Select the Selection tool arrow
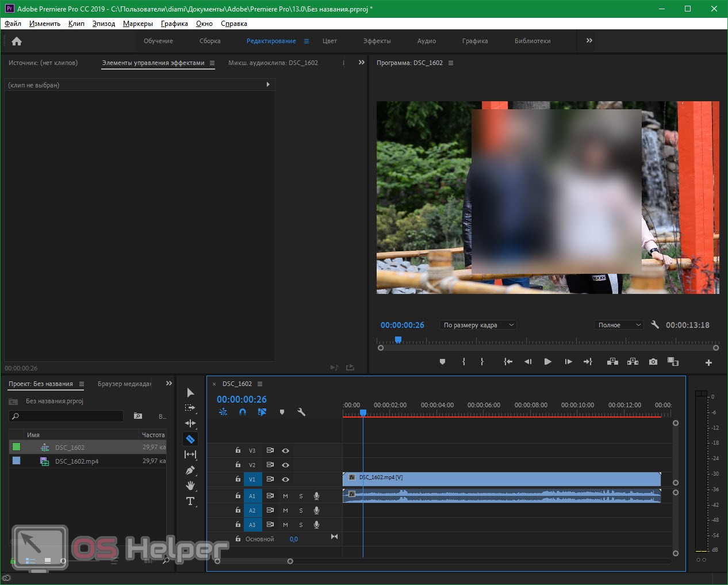This screenshot has width=728, height=585. tap(190, 393)
